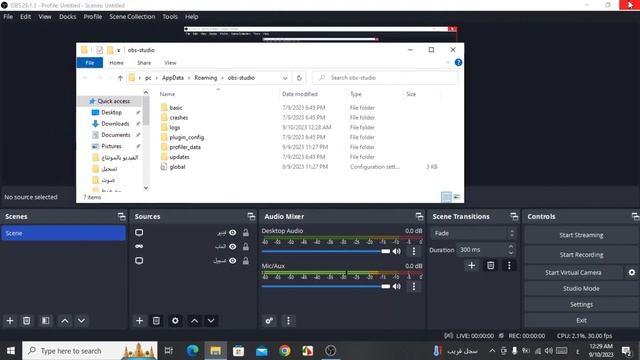Undock the Sources panel icon
This screenshot has width=640, height=360.
pyautogui.click(x=251, y=216)
